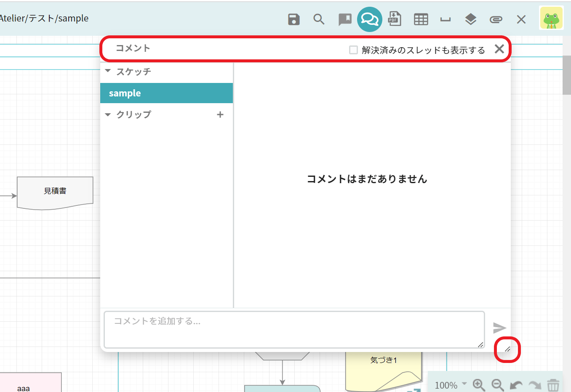This screenshot has width=571, height=392.
Task: Click the paperclip attachment icon
Action: [x=496, y=19]
